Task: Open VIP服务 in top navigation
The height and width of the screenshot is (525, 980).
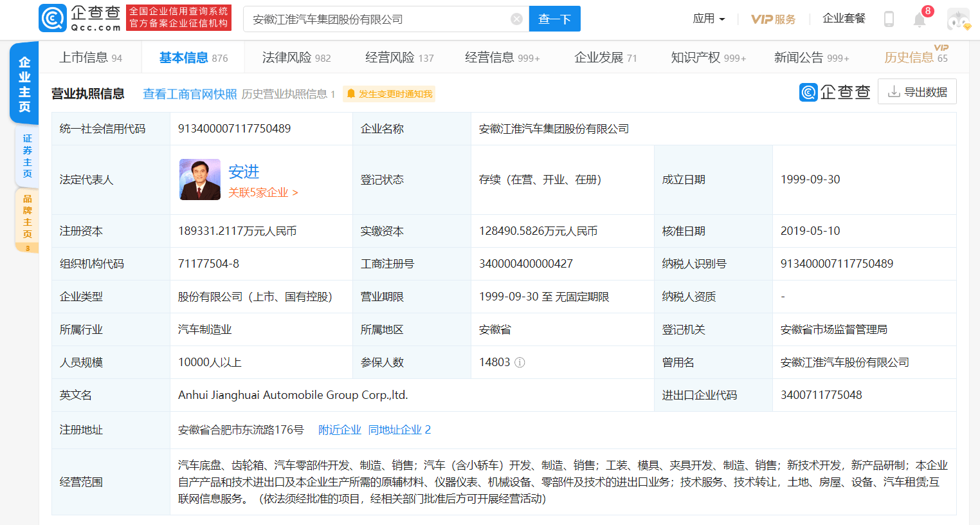Action: [x=773, y=19]
